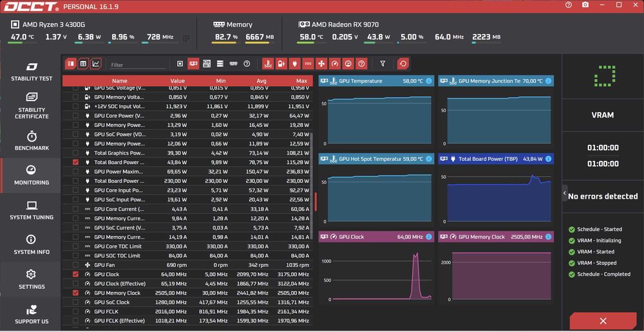The height and width of the screenshot is (332, 644).
Task: Toggle unknown hardware filter question mark
Action: coord(247,64)
